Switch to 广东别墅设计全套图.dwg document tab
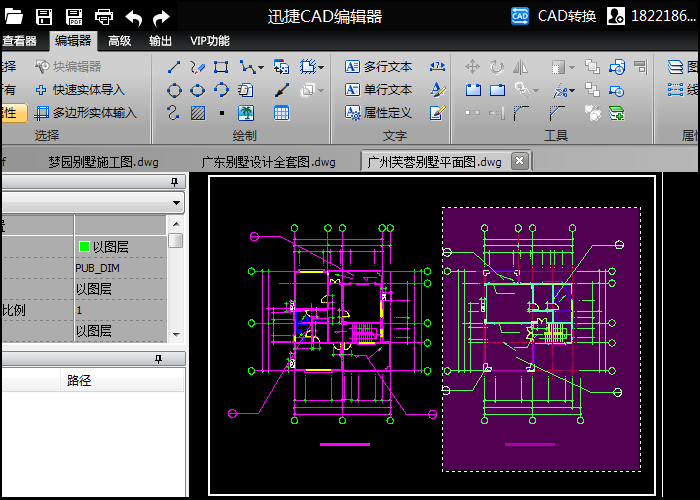Screen dimensions: 700x500 268,162
